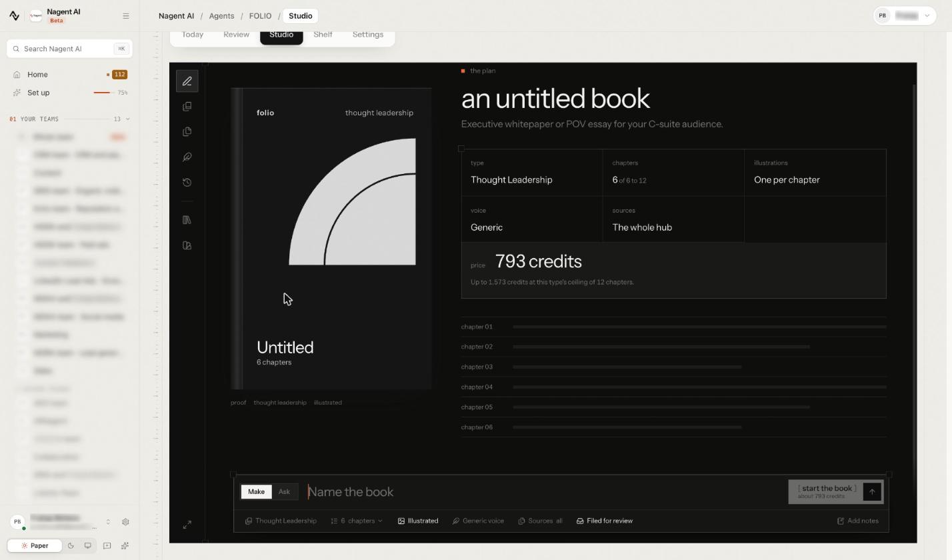The width and height of the screenshot is (952, 560).
Task: Select the Studio tab
Action: 281,36
